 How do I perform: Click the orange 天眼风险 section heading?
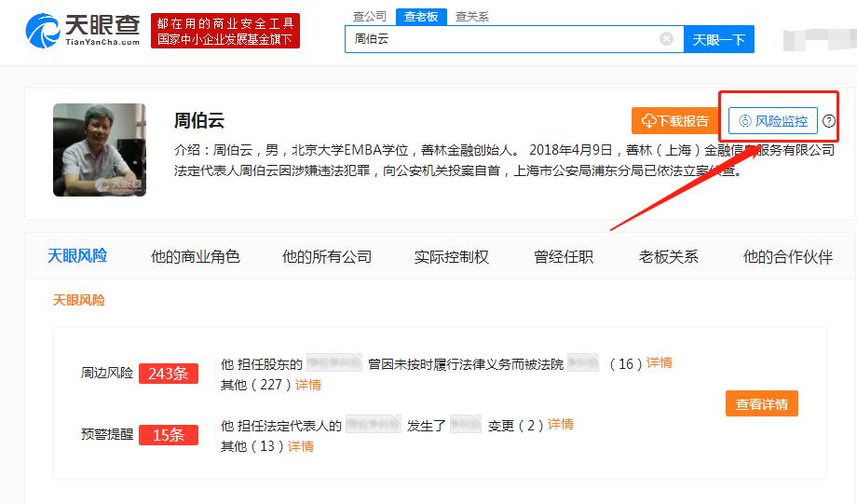point(78,300)
